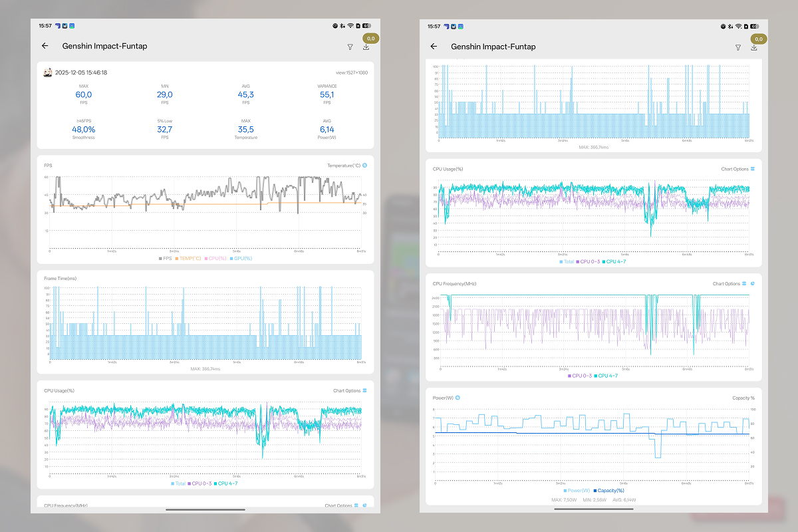The width and height of the screenshot is (798, 532).
Task: Tap the home gesture bar in left screenshot
Action: (205, 509)
